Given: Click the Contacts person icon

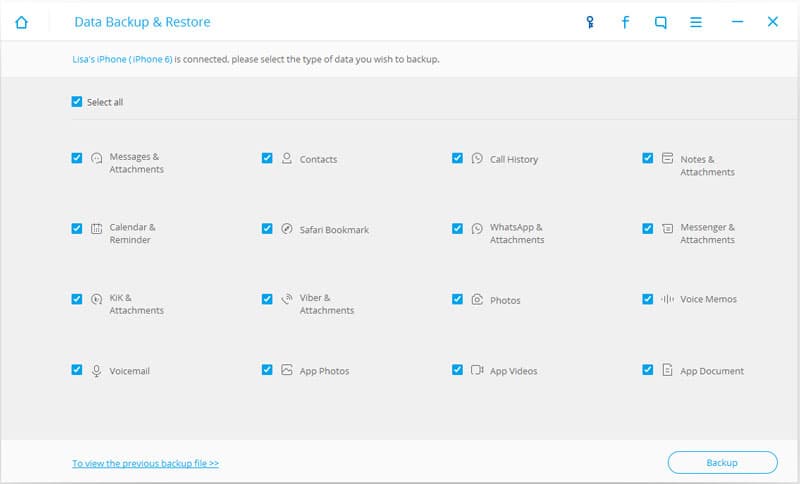Looking at the screenshot, I should point(287,158).
